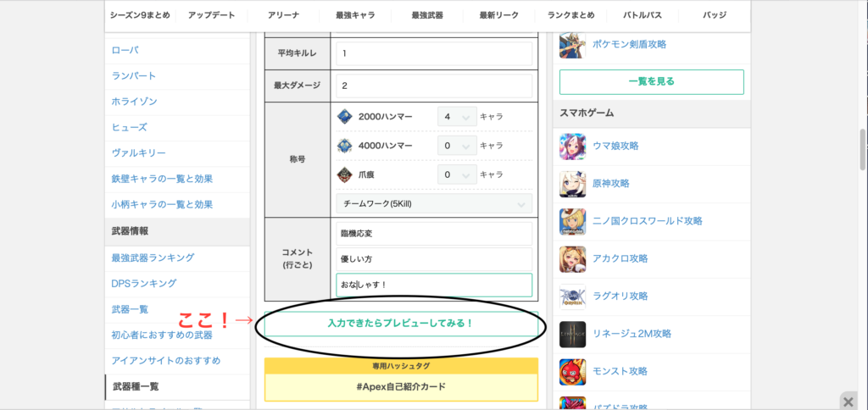Screen dimensions: 868x410
Task: Click the リネージュ2M攻略 icon
Action: [x=572, y=334]
